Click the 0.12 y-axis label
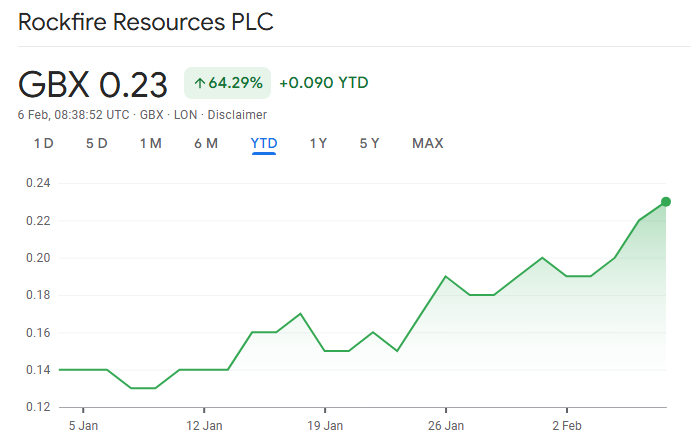The width and height of the screenshot is (691, 446). (x=38, y=407)
